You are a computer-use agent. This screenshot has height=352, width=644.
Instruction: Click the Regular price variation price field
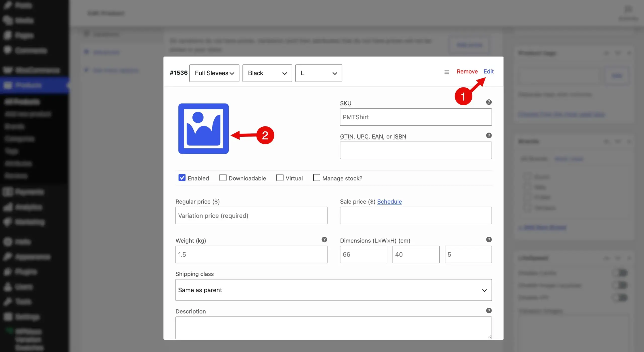click(251, 216)
